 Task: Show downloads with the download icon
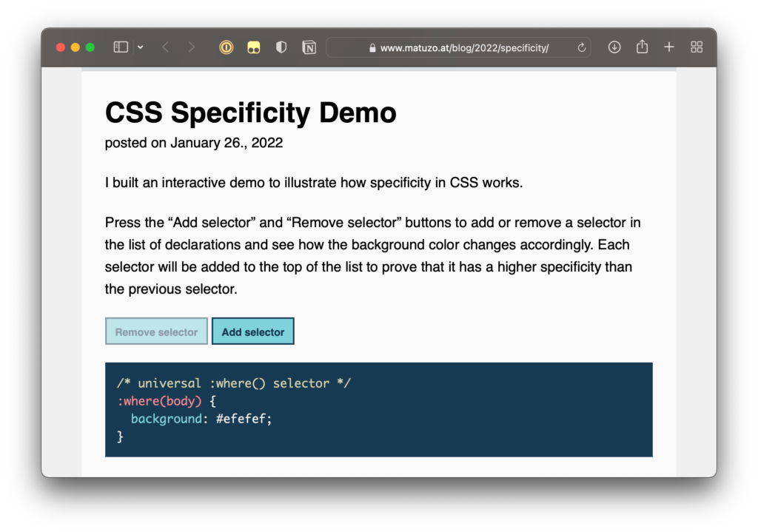coord(614,47)
